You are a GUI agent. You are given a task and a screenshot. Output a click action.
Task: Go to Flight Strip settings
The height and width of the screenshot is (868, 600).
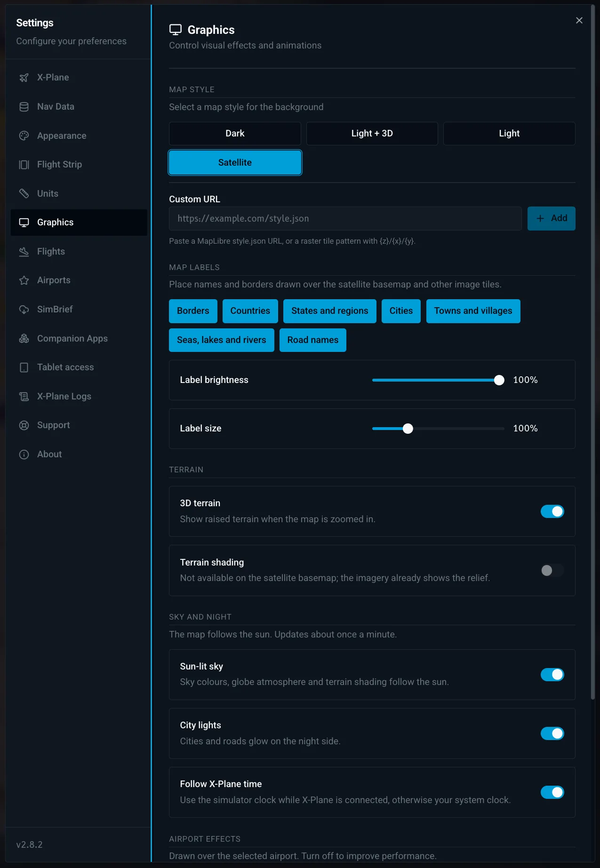coord(79,165)
